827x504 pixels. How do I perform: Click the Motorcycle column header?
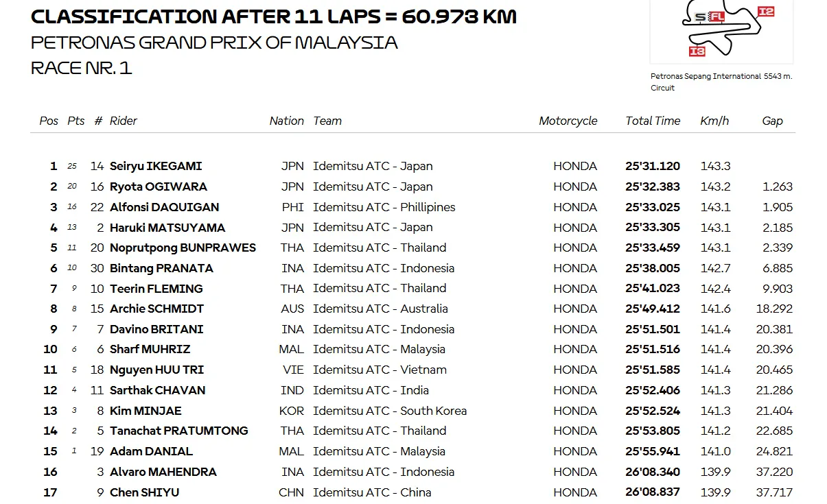[x=568, y=121]
